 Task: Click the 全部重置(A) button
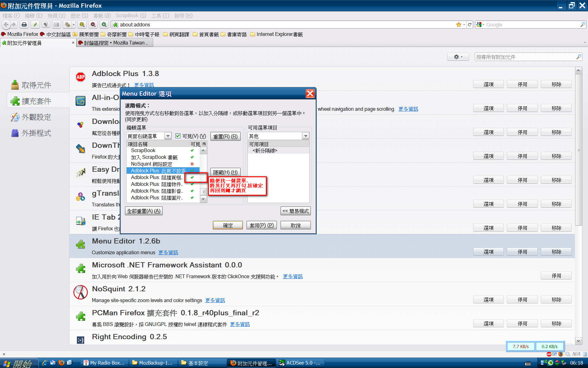tap(144, 211)
